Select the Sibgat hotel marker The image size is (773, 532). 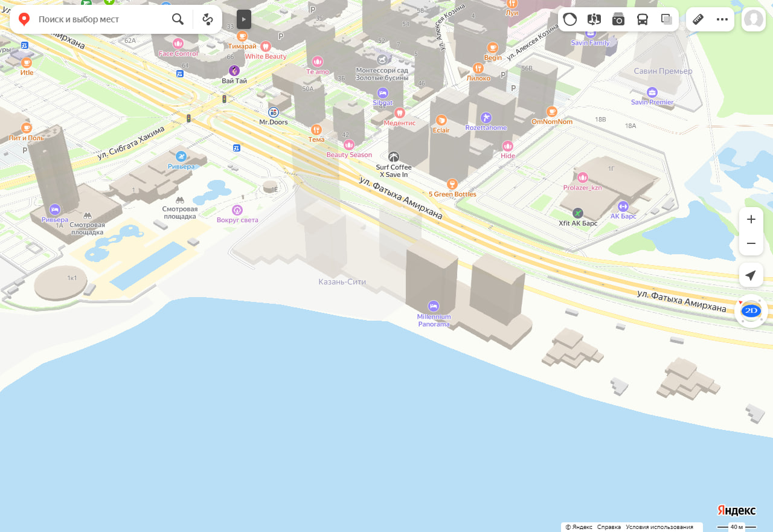(x=382, y=93)
